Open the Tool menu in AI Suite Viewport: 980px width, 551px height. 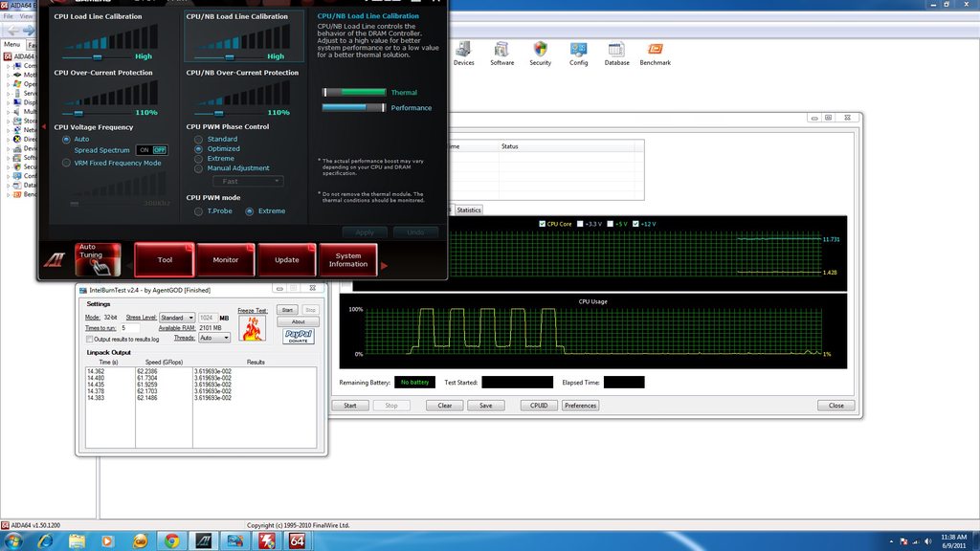pos(165,260)
